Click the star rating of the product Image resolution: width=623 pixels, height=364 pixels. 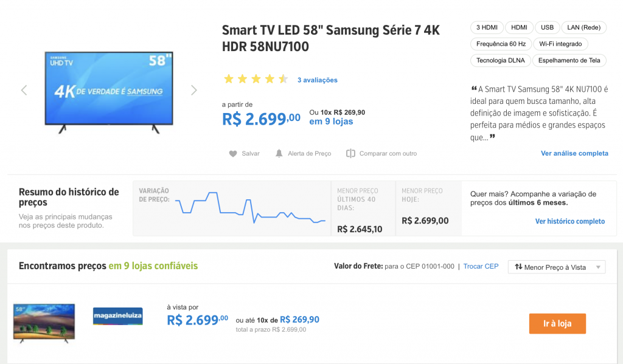point(256,79)
